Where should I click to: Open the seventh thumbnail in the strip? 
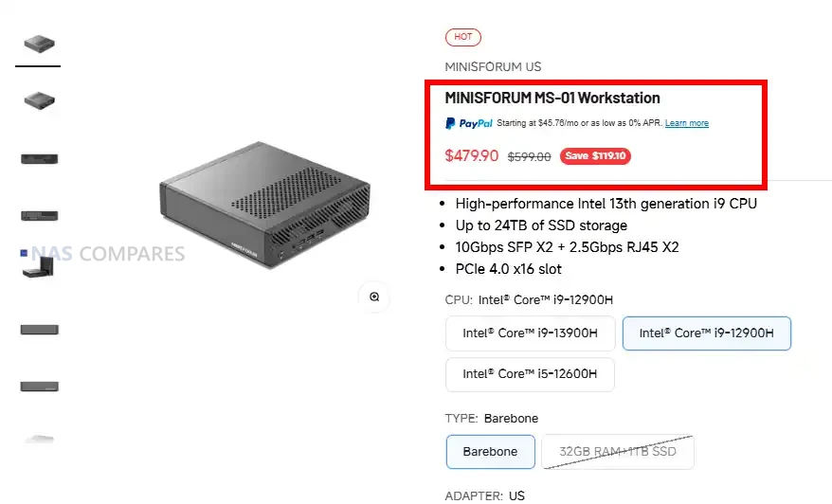coord(39,387)
